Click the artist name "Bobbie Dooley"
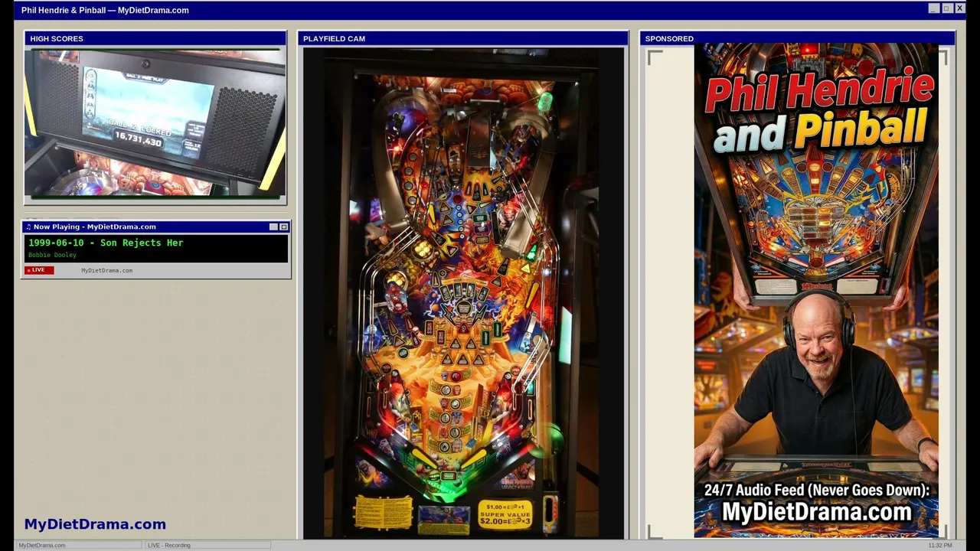This screenshot has width=980, height=551. [52, 255]
